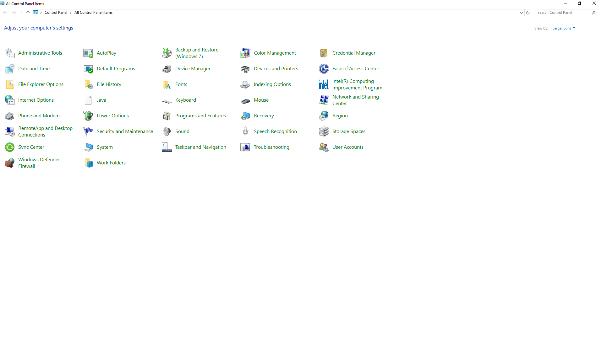Image resolution: width=602 pixels, height=364 pixels.
Task: Click the RemoteApp and Desktop Connections link
Action: [45, 131]
